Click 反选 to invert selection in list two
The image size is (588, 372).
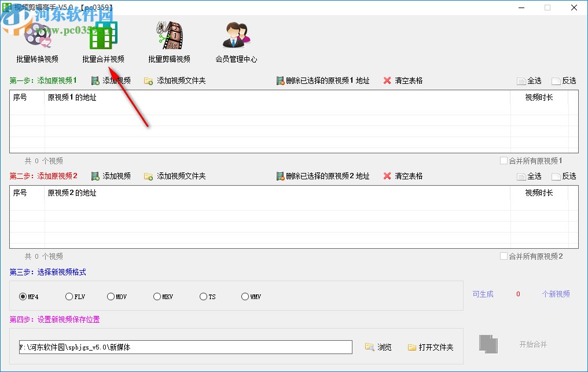coord(565,176)
